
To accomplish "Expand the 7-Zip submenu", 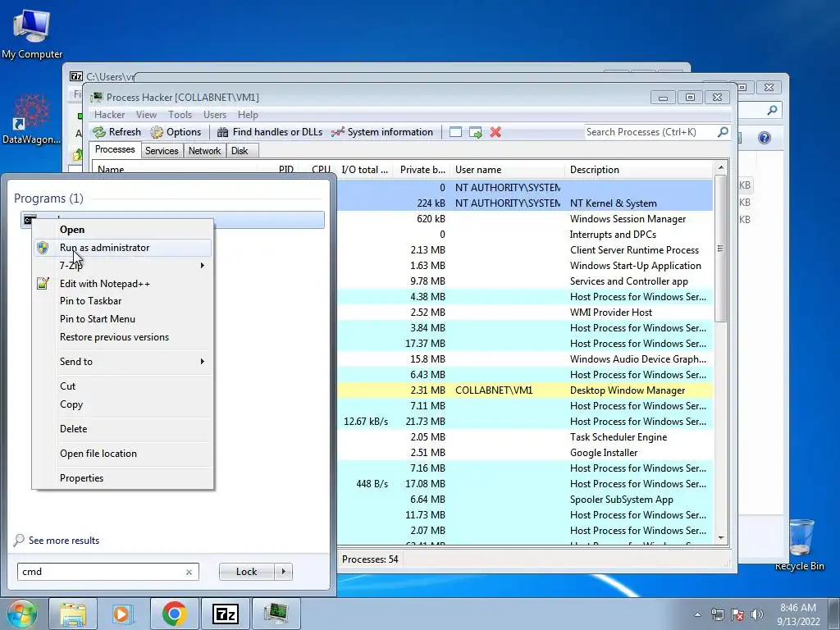I will 123,265.
